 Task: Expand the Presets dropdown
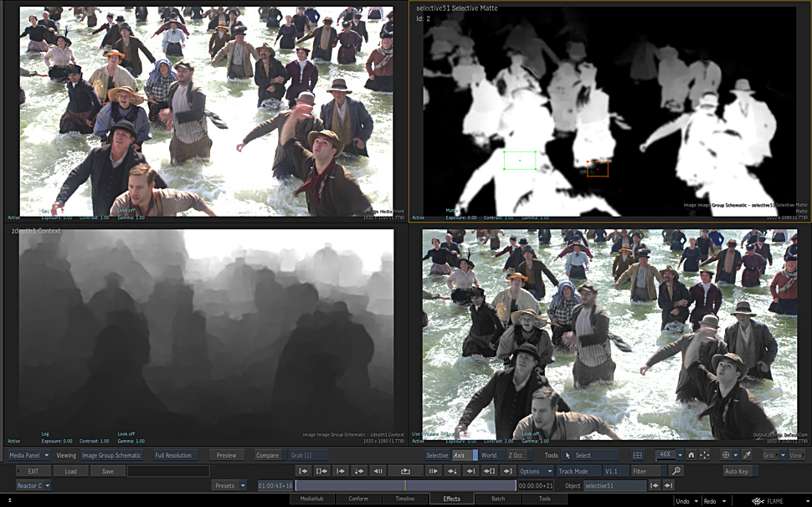click(229, 485)
